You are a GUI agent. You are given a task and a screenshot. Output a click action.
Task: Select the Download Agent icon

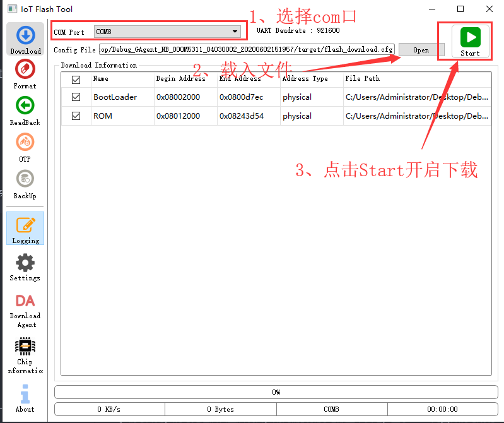(x=25, y=309)
